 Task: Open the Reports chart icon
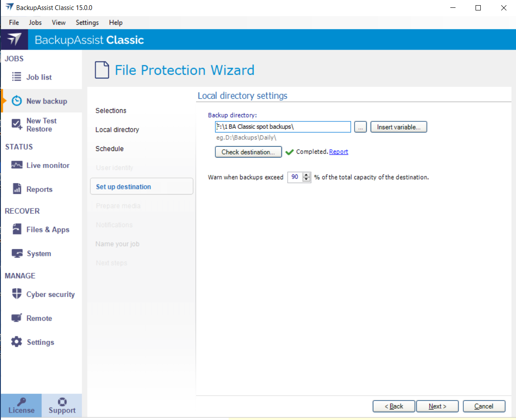click(x=17, y=189)
